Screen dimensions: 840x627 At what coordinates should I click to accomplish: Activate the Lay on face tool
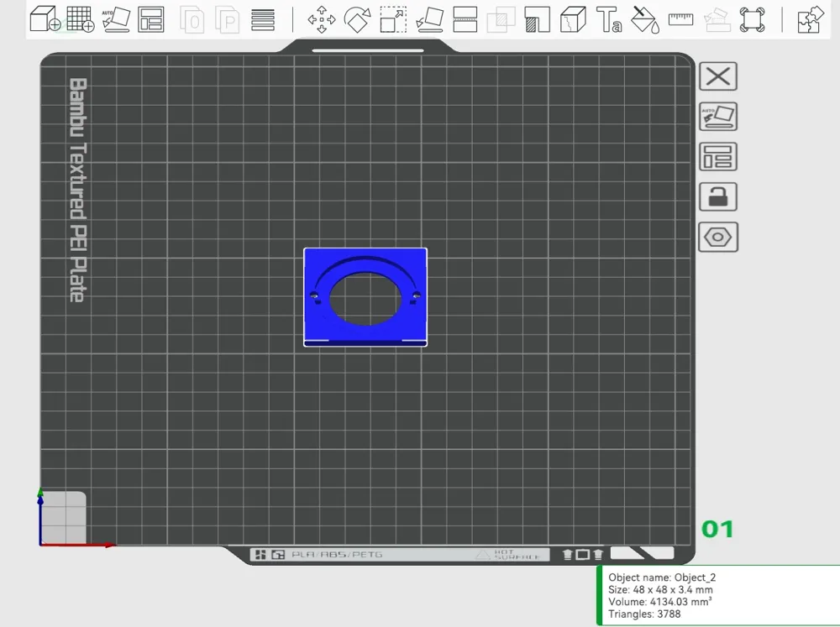click(x=429, y=19)
